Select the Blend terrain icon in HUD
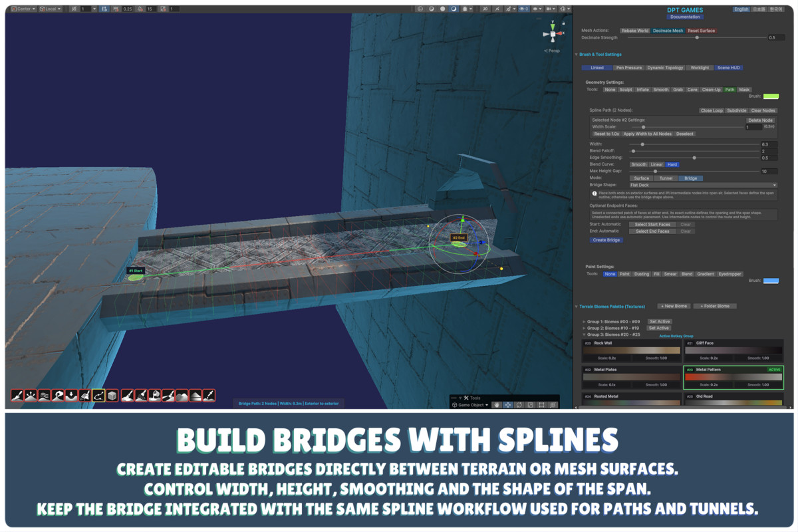Screen dimensions: 798x532 pyautogui.click(x=182, y=396)
